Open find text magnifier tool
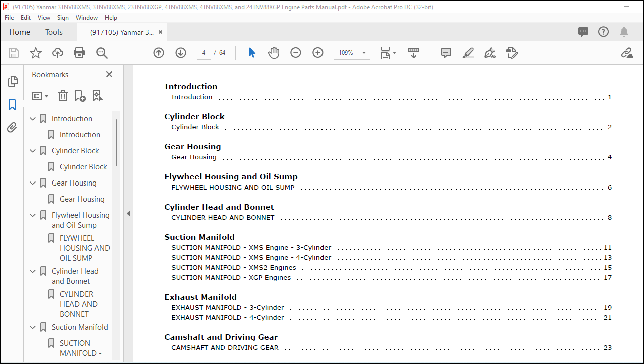Image resolution: width=644 pixels, height=364 pixels. (102, 53)
